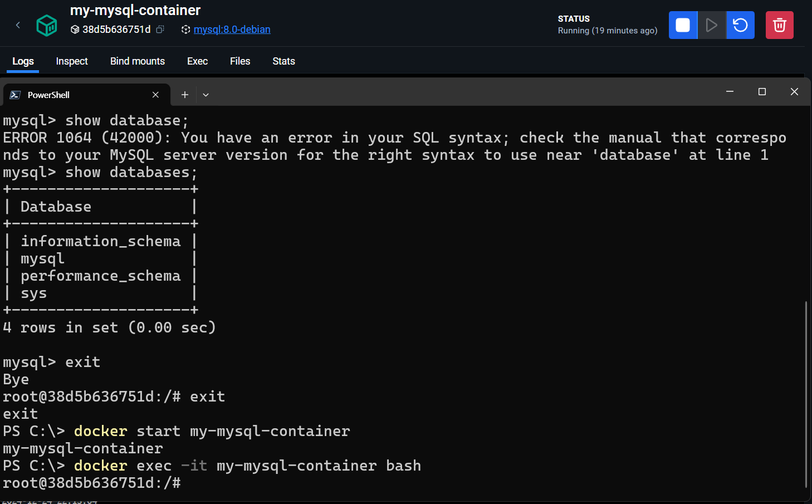Open the mysql:8.0-debian image link
The width and height of the screenshot is (812, 504).
coord(232,30)
